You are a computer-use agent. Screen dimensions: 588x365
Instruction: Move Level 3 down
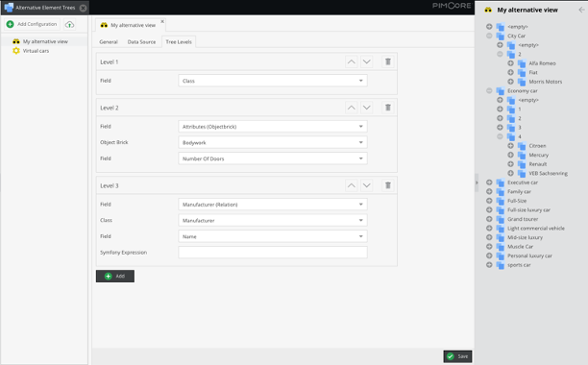pos(367,185)
